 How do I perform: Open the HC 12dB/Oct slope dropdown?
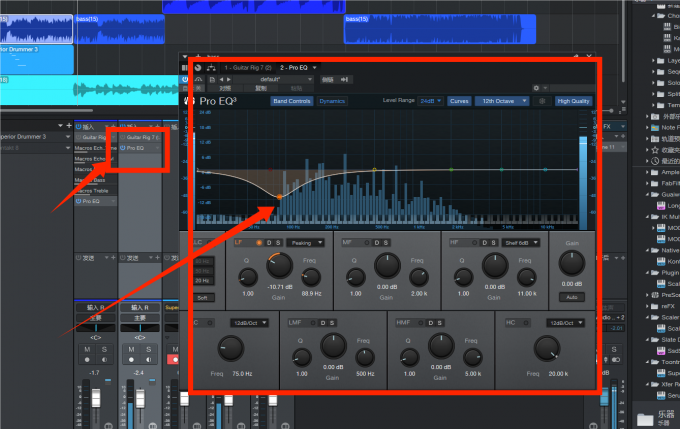pos(565,323)
